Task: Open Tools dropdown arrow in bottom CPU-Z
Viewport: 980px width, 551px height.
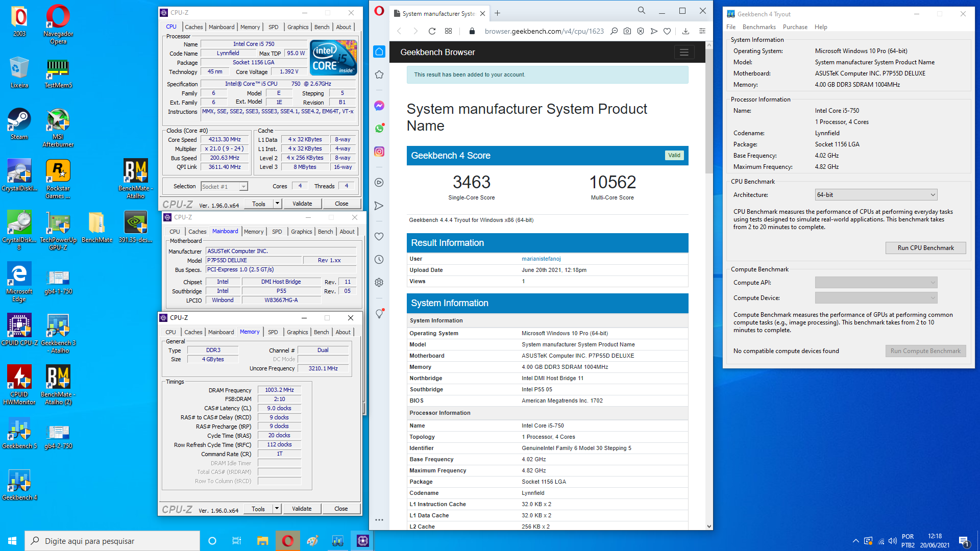Action: pos(277,509)
